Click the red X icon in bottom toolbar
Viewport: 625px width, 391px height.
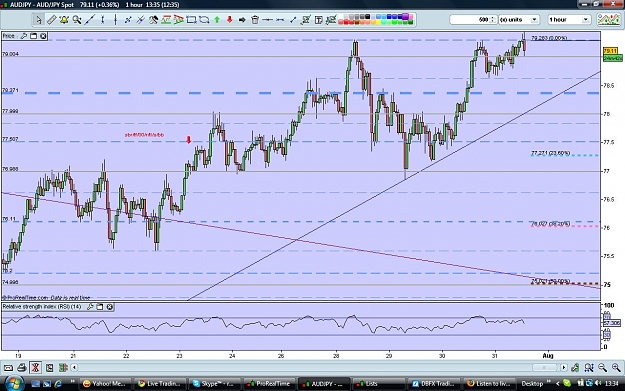[x=35, y=367]
